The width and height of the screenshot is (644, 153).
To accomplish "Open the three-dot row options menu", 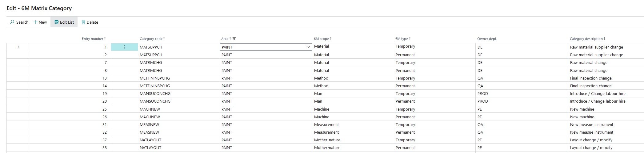I will [124, 47].
